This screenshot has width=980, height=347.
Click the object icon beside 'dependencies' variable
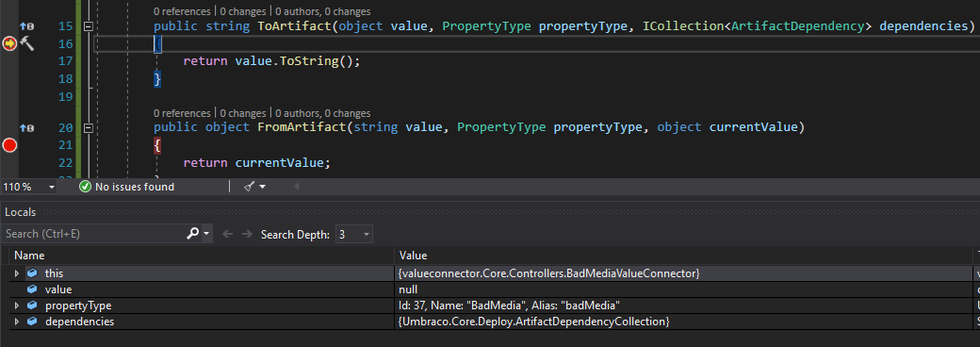(x=32, y=322)
